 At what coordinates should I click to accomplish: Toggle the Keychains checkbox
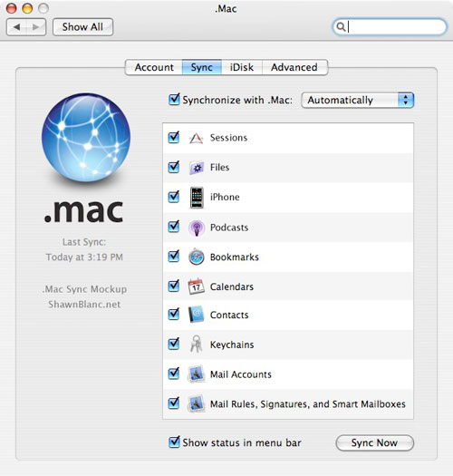[174, 344]
